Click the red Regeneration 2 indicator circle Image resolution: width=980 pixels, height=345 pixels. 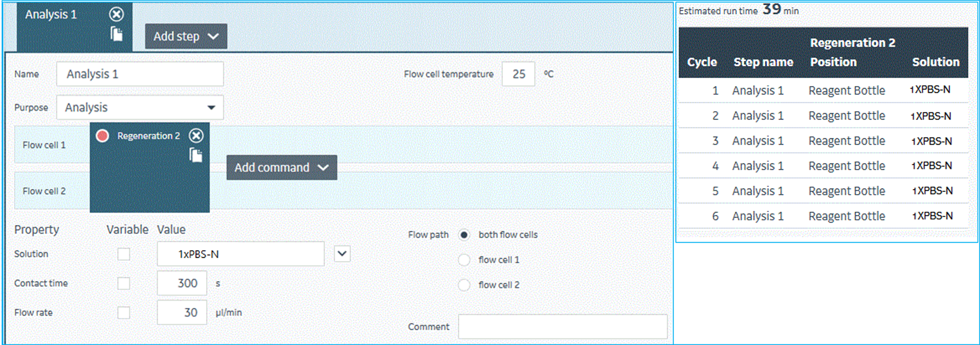click(102, 136)
